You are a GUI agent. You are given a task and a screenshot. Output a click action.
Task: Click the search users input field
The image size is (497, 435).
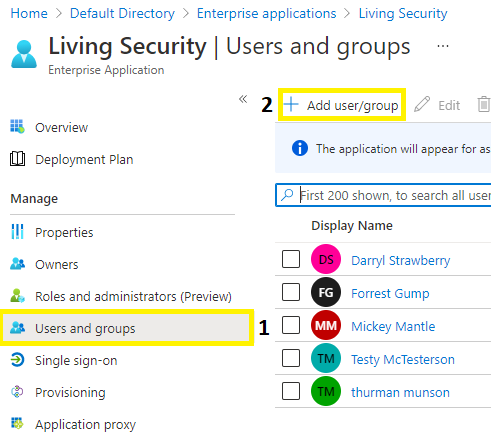click(x=383, y=195)
